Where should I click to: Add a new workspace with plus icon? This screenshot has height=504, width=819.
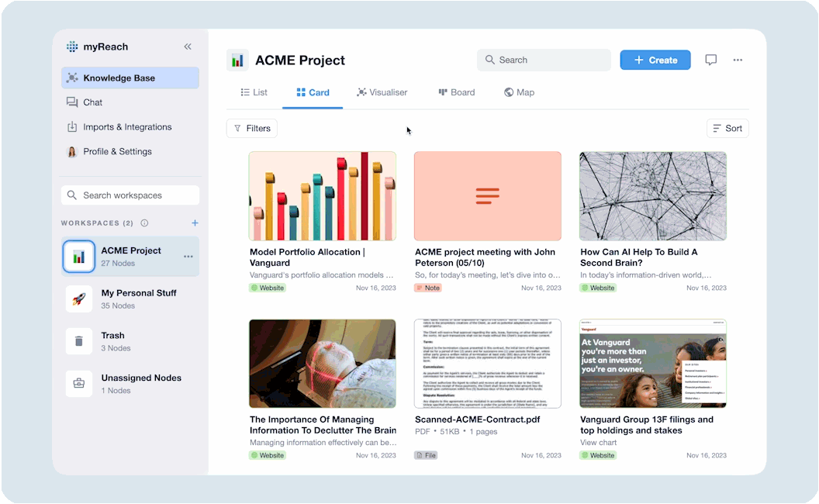(x=195, y=223)
